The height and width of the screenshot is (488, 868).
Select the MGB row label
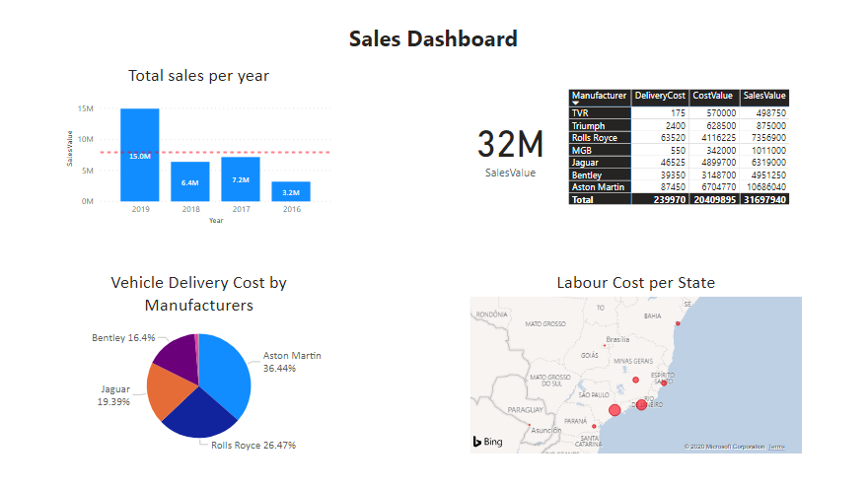click(x=600, y=151)
